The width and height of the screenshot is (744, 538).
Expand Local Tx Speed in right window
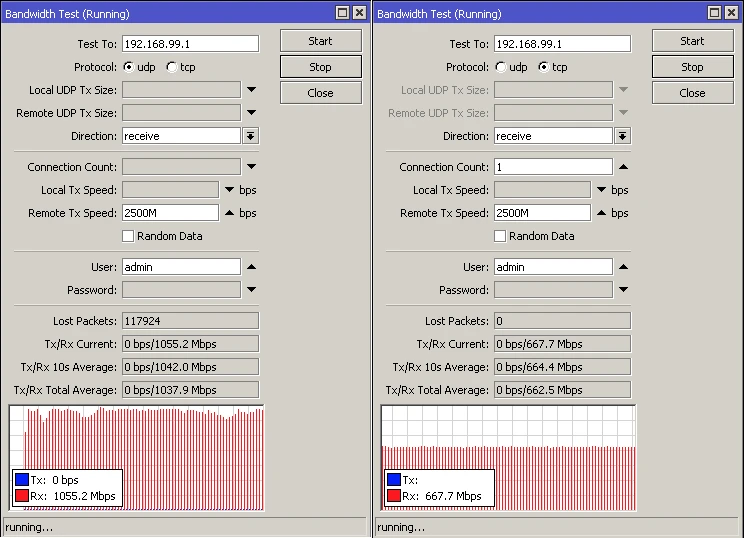click(x=602, y=190)
